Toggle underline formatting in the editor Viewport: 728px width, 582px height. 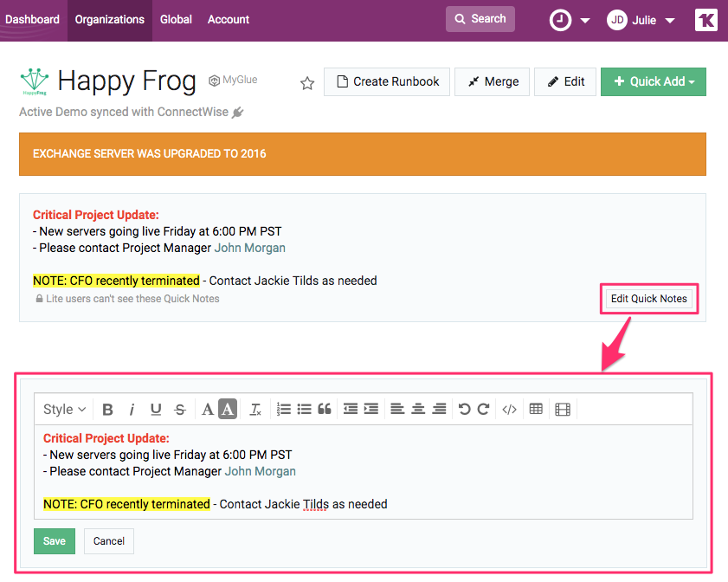point(156,410)
